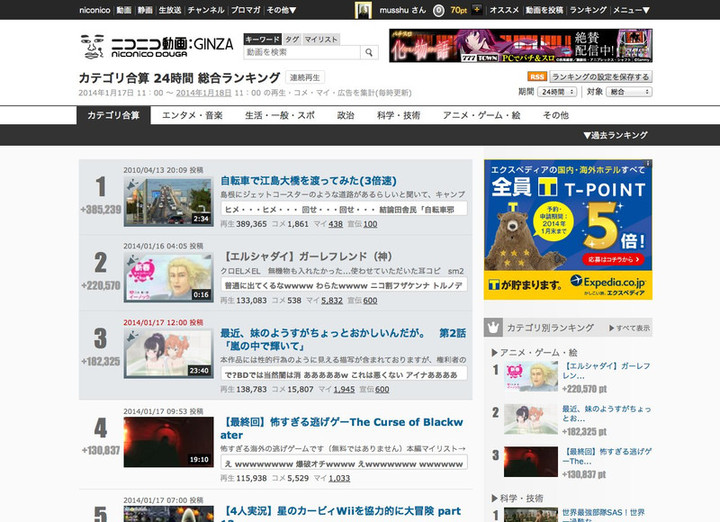
Task: Open オススメ in top bar
Action: 504,10
